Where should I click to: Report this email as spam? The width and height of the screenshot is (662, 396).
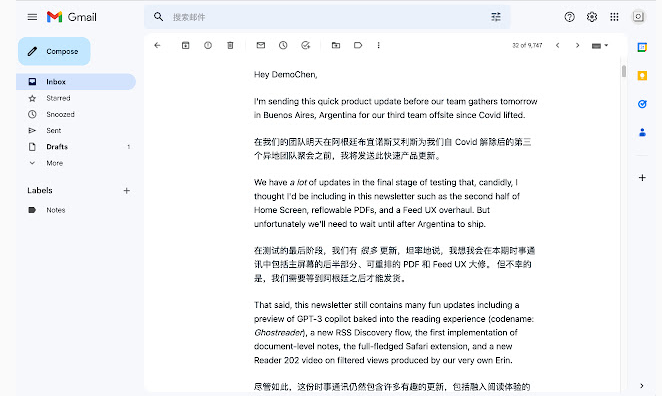[208, 45]
